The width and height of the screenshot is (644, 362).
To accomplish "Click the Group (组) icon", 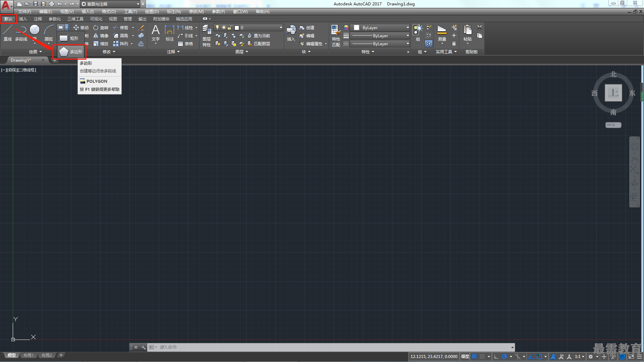I will [418, 33].
